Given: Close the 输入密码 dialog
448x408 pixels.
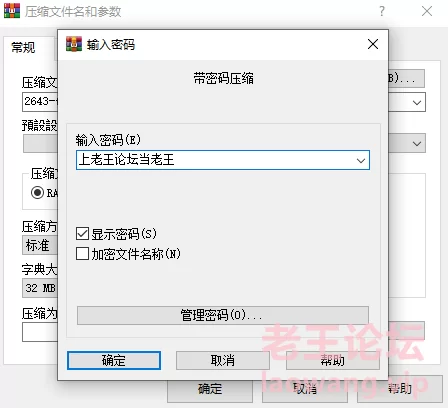Looking at the screenshot, I should (x=373, y=44).
